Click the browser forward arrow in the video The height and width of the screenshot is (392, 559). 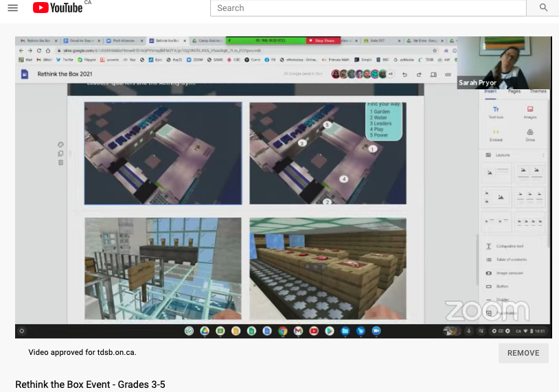(30, 51)
